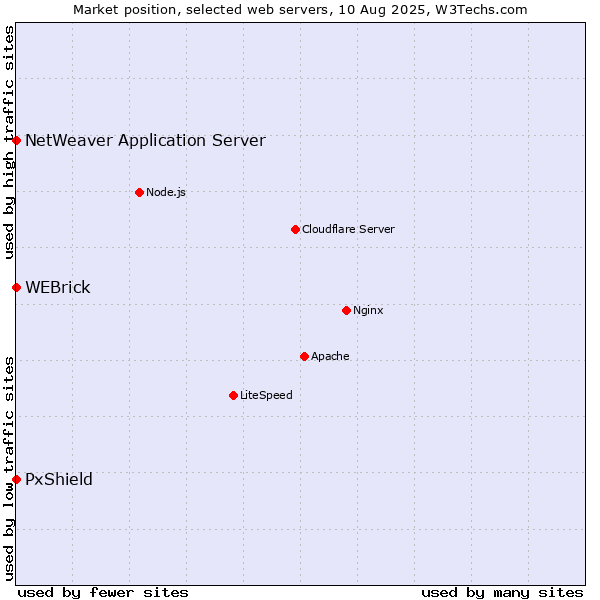Viewport: 600px width, 600px height.
Task: Select the PxShield red data point
Action: click(16, 479)
